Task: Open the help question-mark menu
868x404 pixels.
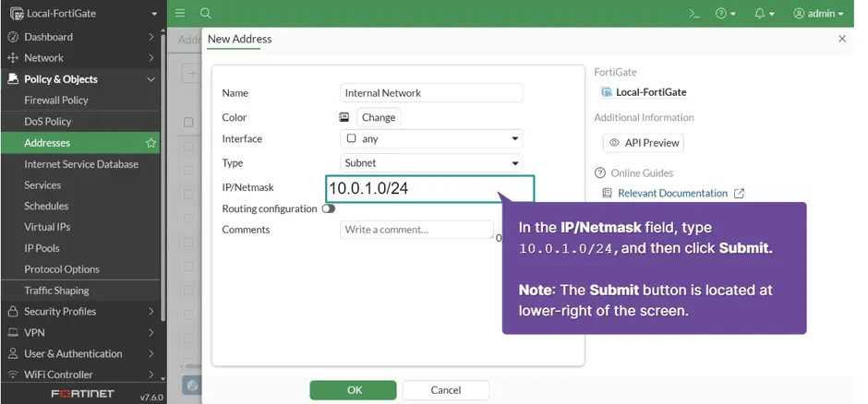Action: click(x=725, y=14)
